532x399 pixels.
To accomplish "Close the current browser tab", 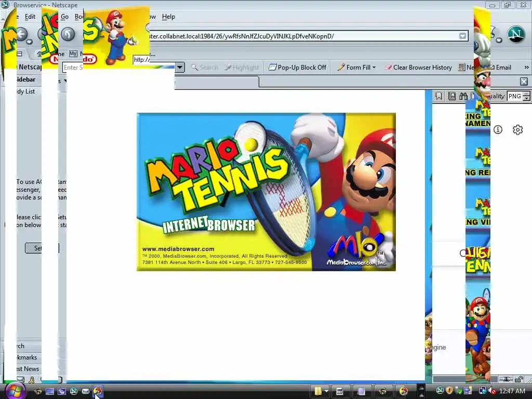I will pos(524,82).
